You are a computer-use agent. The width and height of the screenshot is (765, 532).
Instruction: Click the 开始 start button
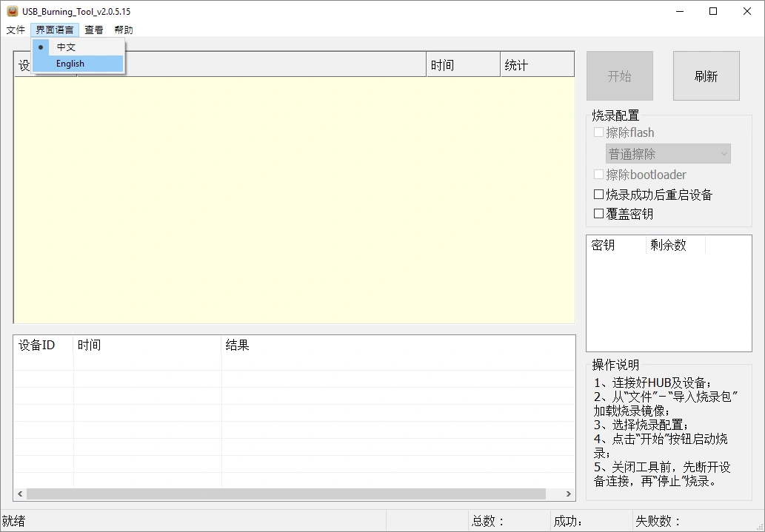tap(619, 75)
